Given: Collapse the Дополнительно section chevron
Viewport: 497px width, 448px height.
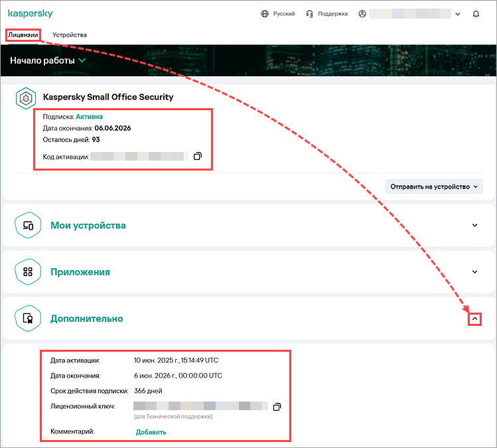Looking at the screenshot, I should pyautogui.click(x=475, y=319).
